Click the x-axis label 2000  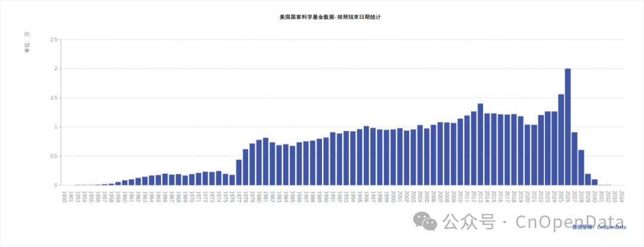[x=394, y=195]
